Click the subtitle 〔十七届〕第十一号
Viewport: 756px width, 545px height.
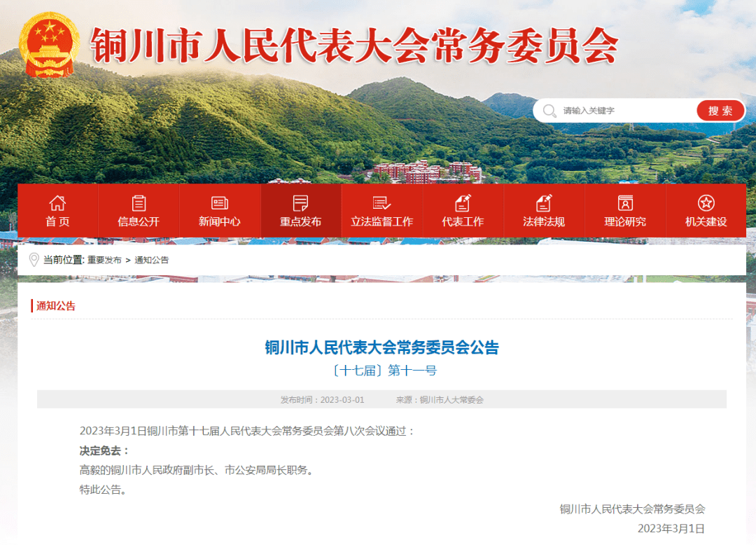[384, 371]
